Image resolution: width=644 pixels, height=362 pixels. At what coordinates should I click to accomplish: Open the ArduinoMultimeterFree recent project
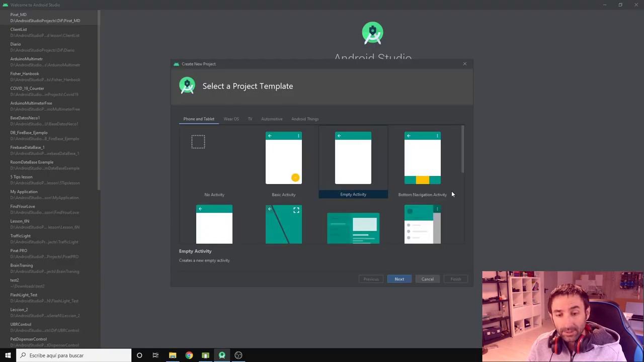tap(49, 106)
